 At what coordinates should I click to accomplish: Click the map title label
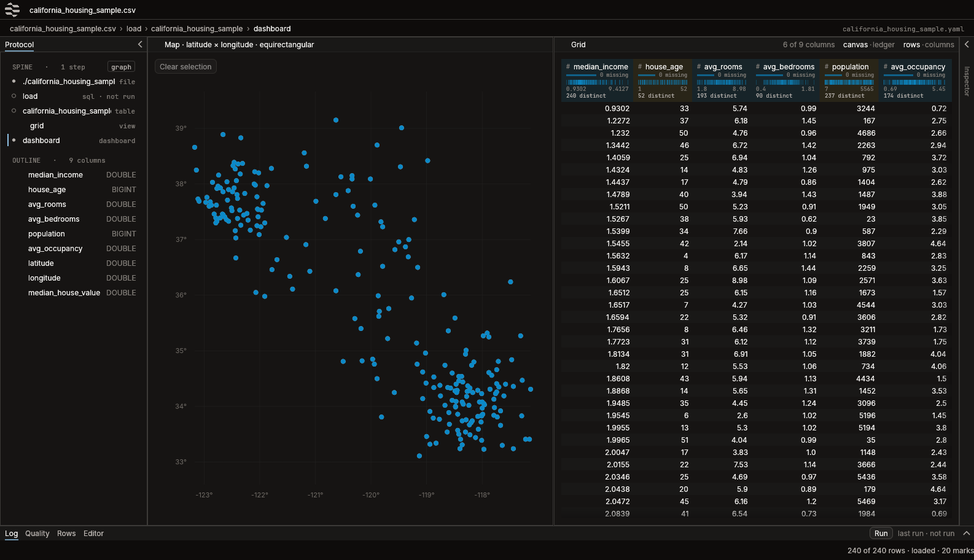pyautogui.click(x=239, y=45)
